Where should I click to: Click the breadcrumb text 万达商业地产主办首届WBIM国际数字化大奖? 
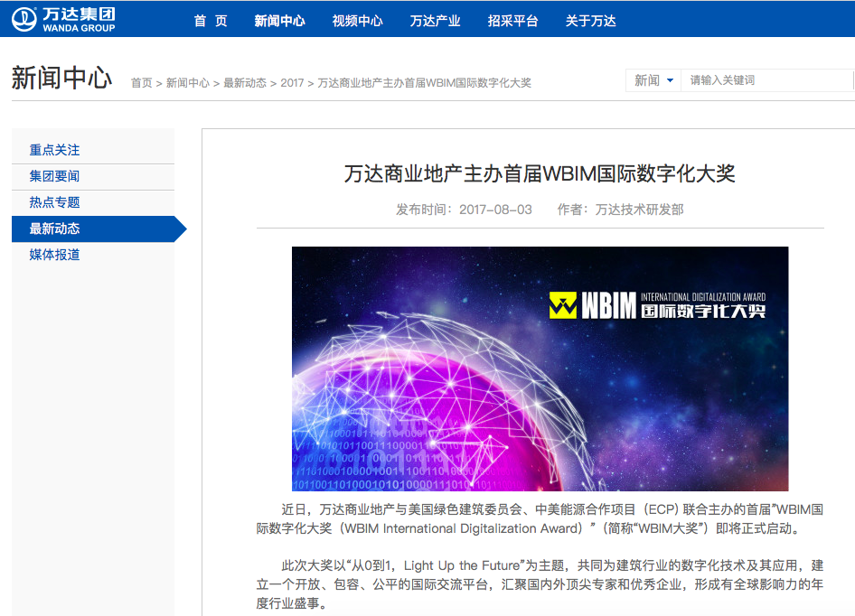[x=424, y=83]
